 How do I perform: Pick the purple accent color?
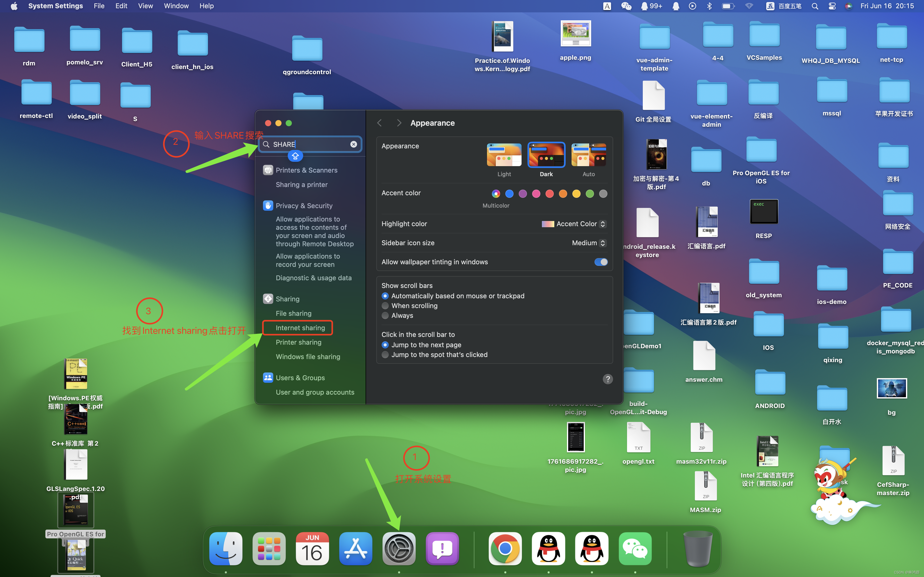tap(523, 194)
